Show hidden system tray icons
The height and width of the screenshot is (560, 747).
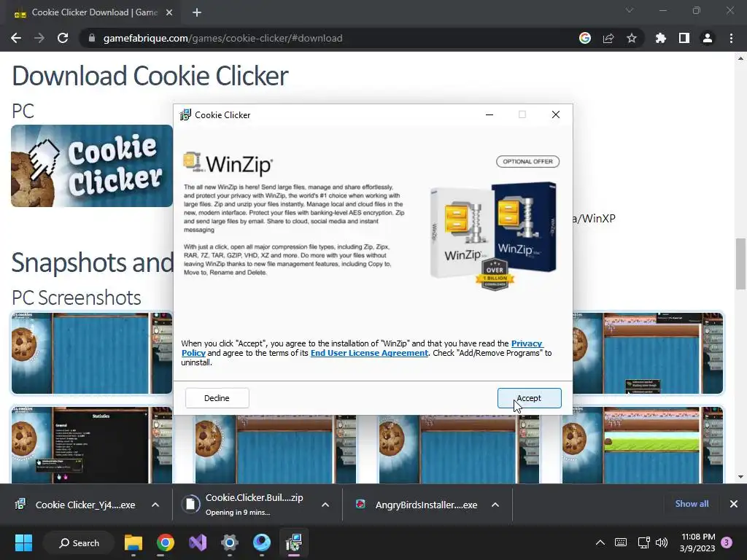(600, 542)
